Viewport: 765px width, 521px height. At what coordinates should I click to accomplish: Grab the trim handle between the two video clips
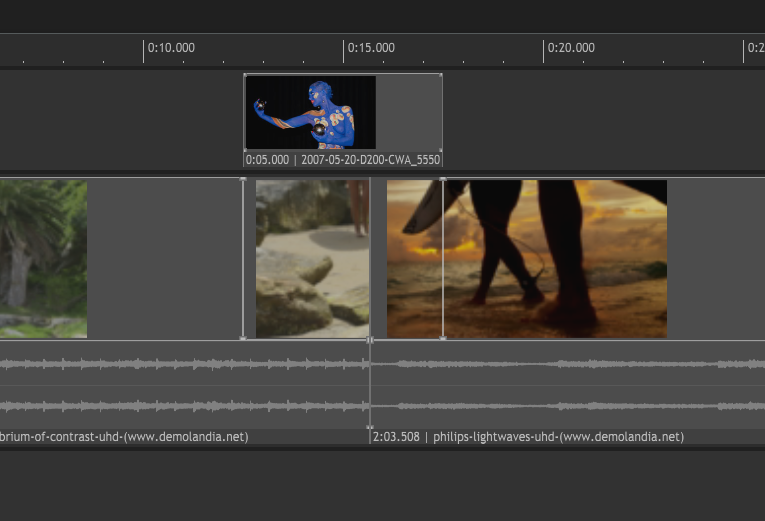[x=370, y=340]
